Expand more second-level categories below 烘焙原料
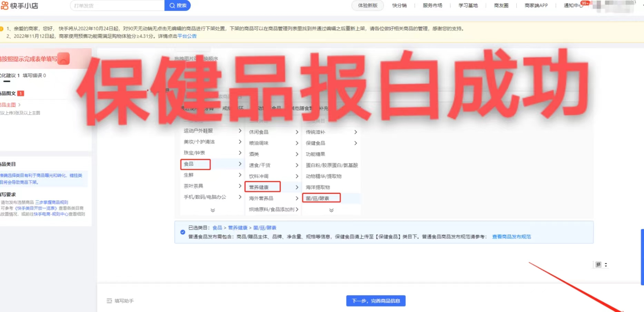This screenshot has width=644, height=312. 331,210
